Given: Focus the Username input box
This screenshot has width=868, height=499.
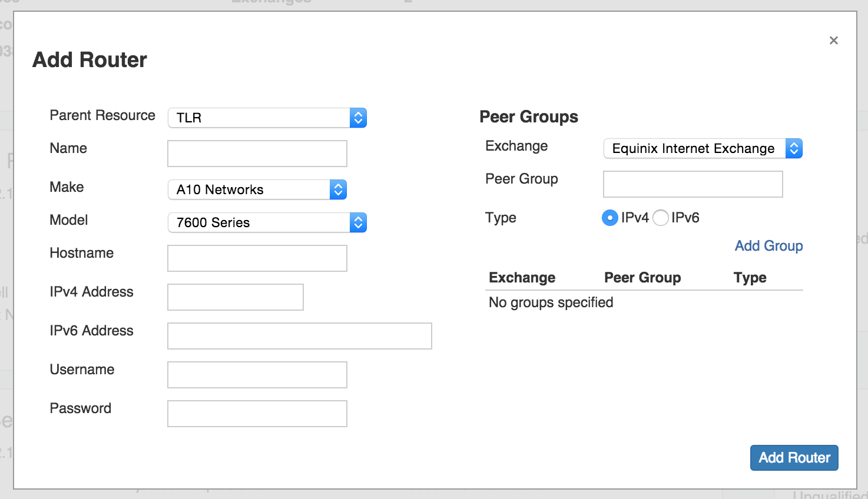Looking at the screenshot, I should 257,375.
